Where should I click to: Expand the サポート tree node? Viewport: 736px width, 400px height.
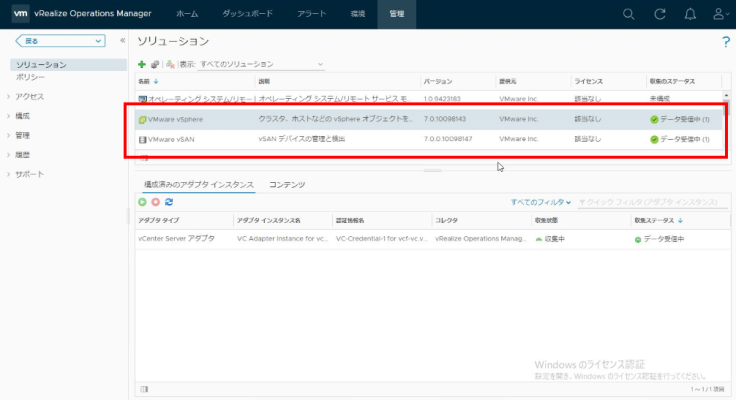(x=8, y=174)
